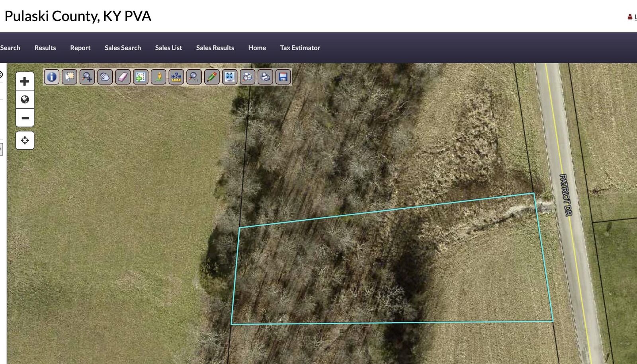Click the crosshair locate button

[25, 140]
